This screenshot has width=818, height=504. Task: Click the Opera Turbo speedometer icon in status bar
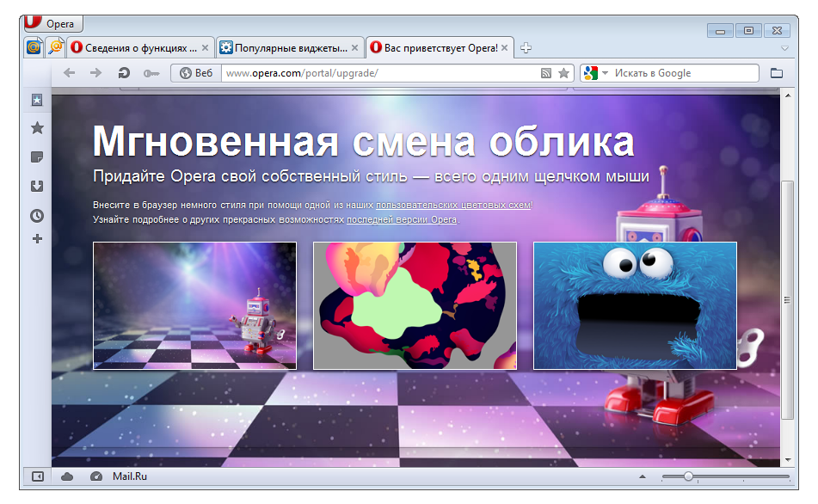pos(96,476)
